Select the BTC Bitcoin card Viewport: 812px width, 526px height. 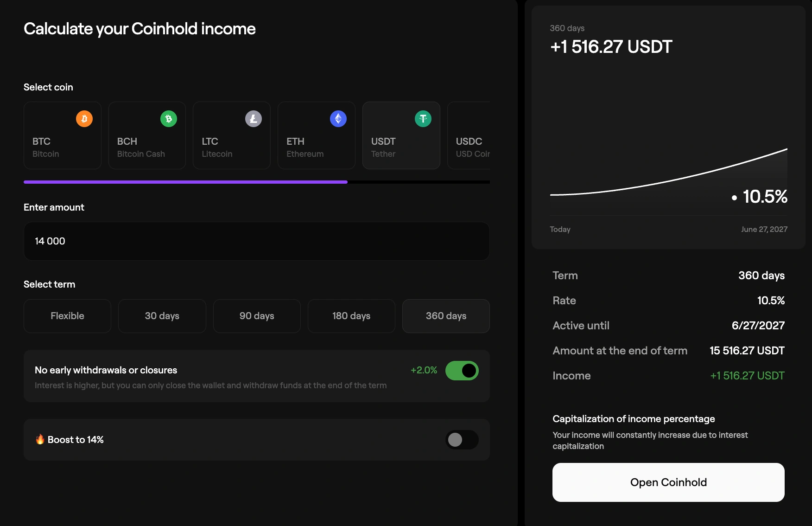click(x=63, y=135)
